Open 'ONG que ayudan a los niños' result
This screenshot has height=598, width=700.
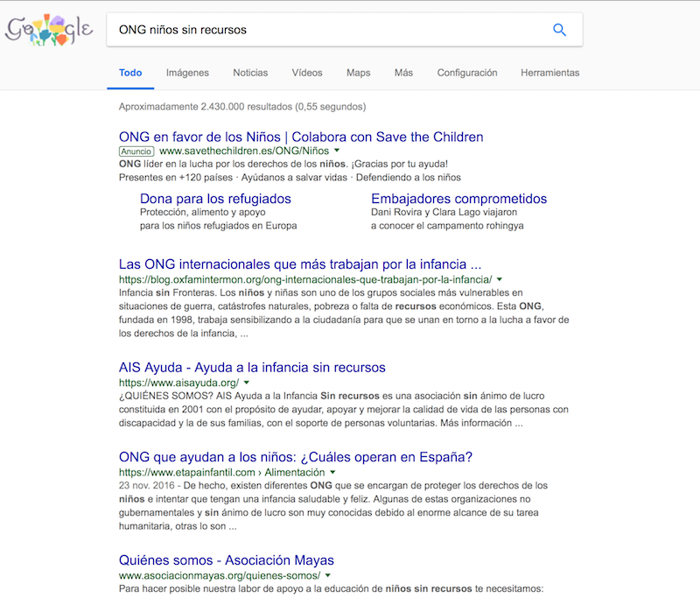point(296,457)
